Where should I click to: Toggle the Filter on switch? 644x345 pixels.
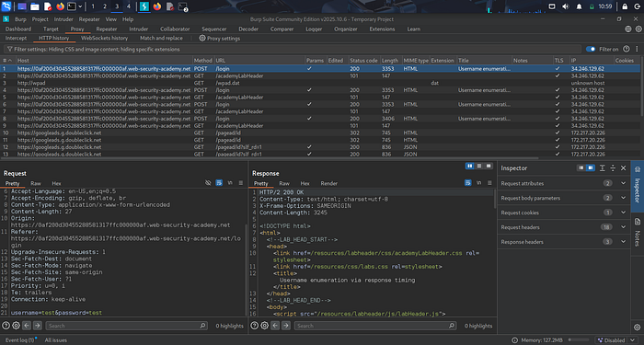[591, 49]
